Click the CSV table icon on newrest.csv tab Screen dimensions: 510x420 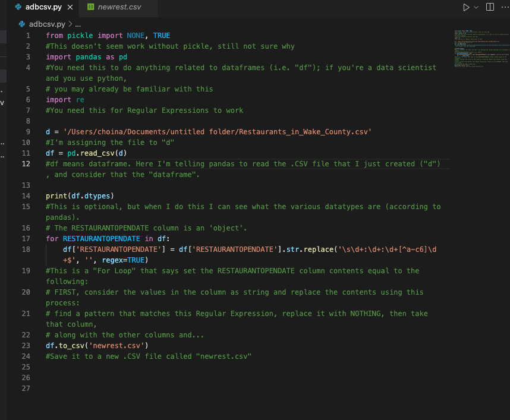[91, 7]
